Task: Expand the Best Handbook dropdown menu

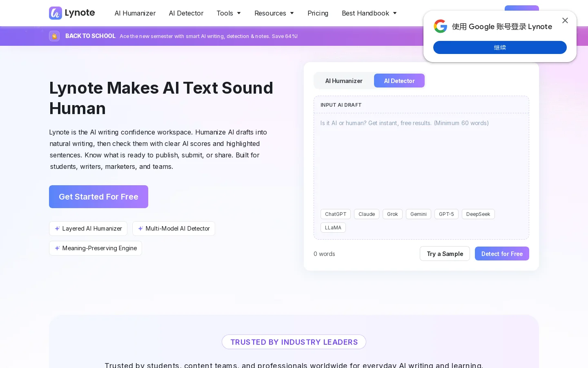Action: 369,13
